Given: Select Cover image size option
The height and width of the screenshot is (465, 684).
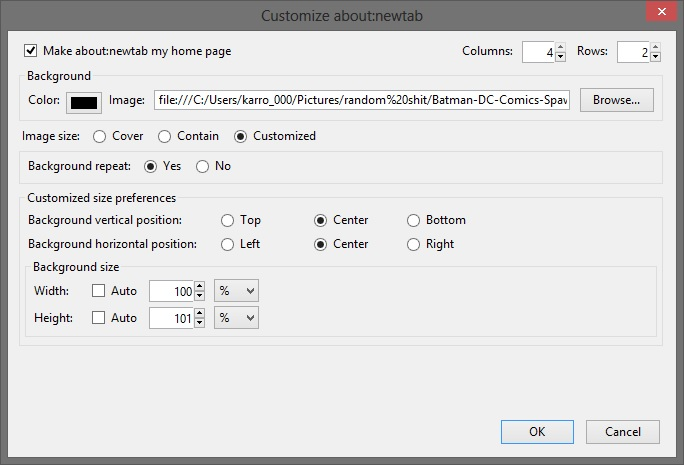Looking at the screenshot, I should point(100,136).
